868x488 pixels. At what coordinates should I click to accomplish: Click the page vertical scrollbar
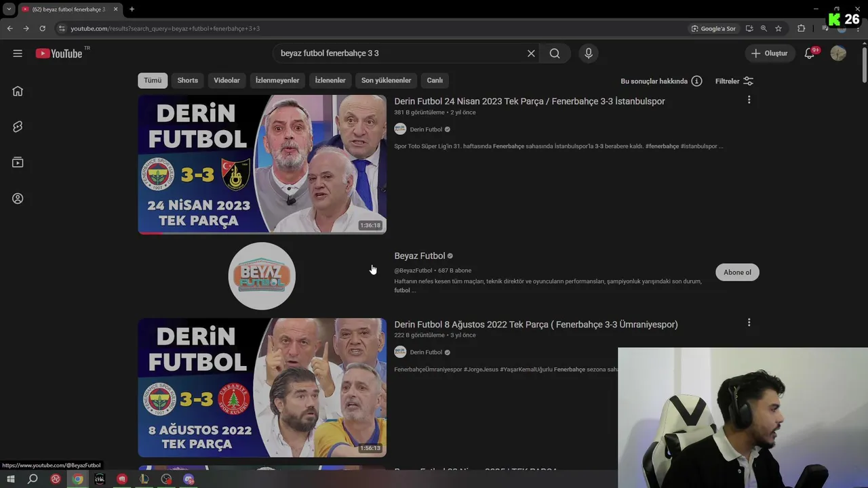coord(864,64)
